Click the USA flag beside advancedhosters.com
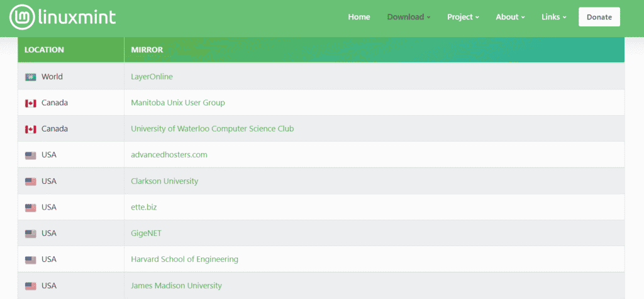Image resolution: width=644 pixels, height=299 pixels. [30, 155]
